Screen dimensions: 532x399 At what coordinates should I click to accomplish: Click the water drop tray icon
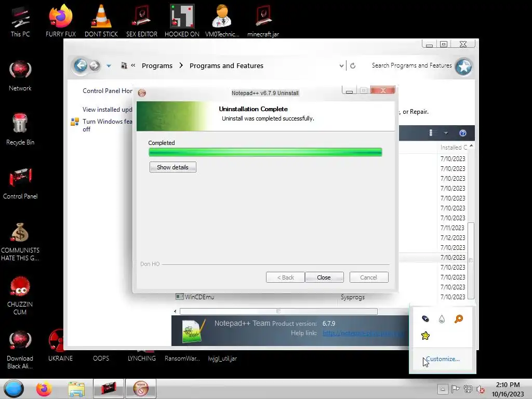point(442,319)
